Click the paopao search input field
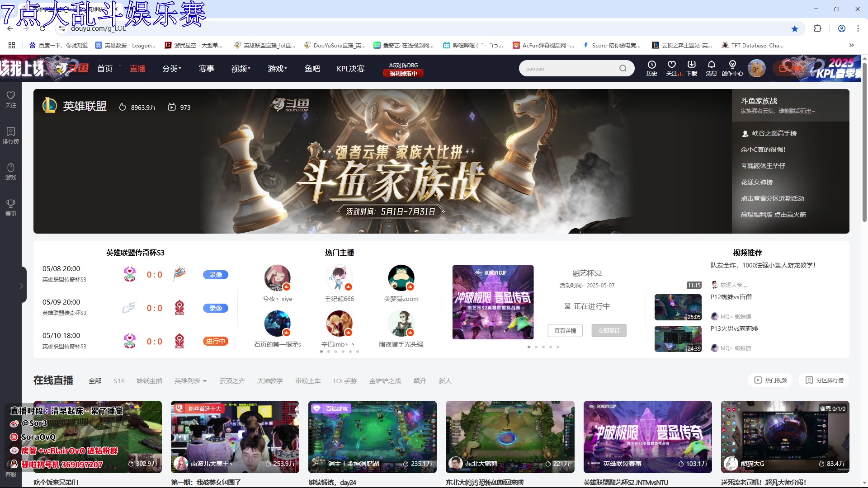The image size is (868, 488). [x=570, y=68]
